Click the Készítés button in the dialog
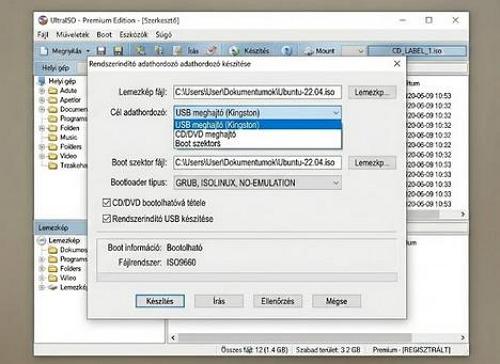The width and height of the screenshot is (500, 364). [x=160, y=301]
